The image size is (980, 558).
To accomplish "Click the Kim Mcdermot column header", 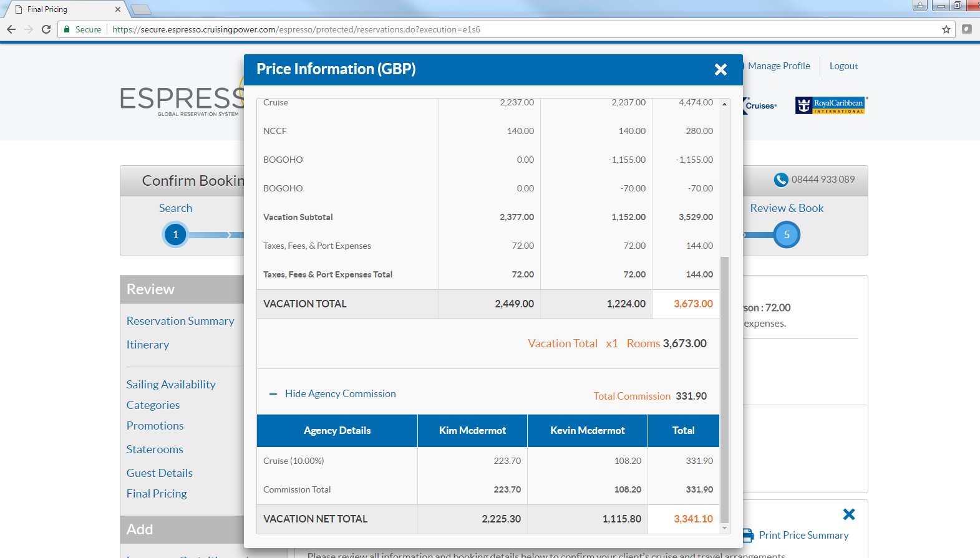I will tap(472, 431).
